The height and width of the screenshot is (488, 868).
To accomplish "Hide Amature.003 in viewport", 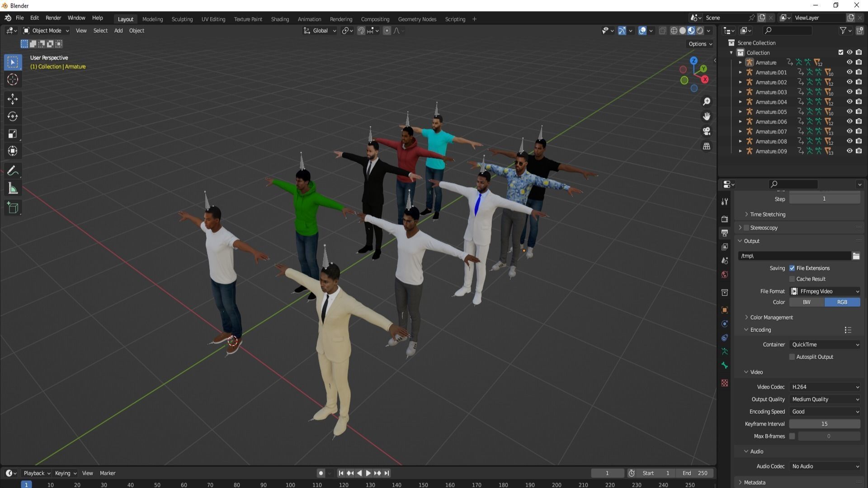I will pos(849,92).
